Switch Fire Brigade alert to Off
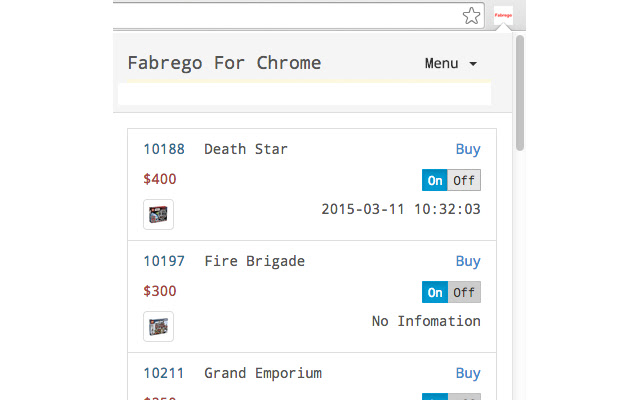The image size is (640, 400). (464, 292)
